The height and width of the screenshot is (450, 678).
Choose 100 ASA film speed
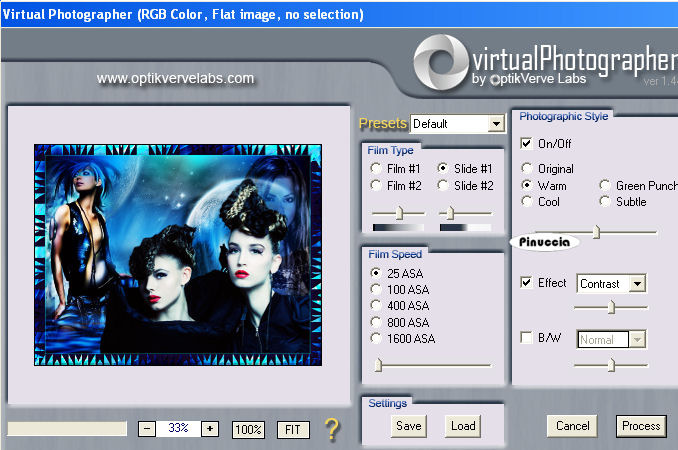pyautogui.click(x=376, y=289)
